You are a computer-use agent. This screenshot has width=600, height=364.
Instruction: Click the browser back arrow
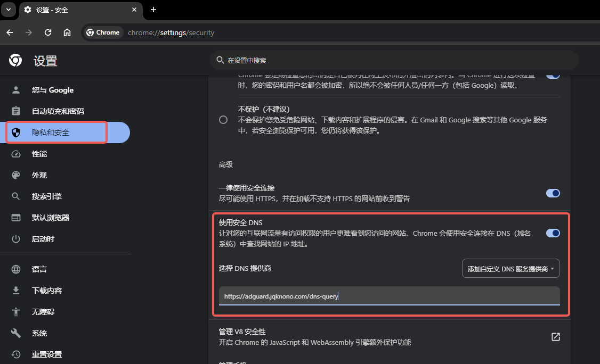[x=10, y=32]
